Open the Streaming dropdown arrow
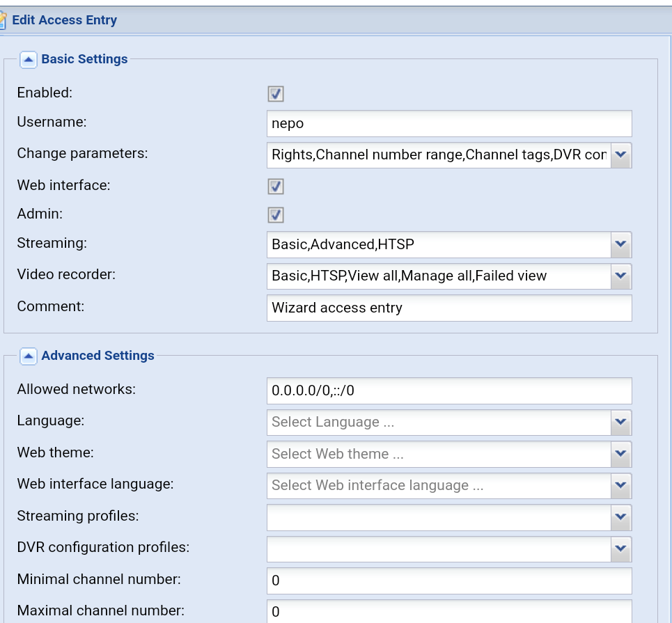Screen dimensions: 672x623 pos(621,244)
